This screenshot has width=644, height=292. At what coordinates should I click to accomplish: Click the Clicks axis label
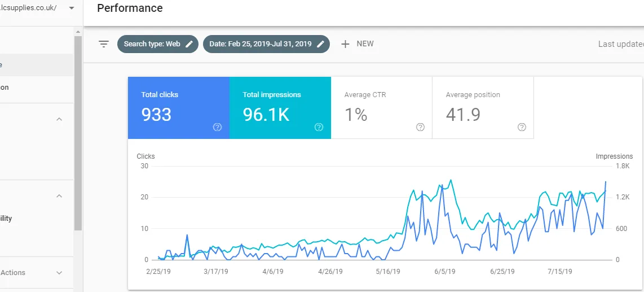[146, 156]
